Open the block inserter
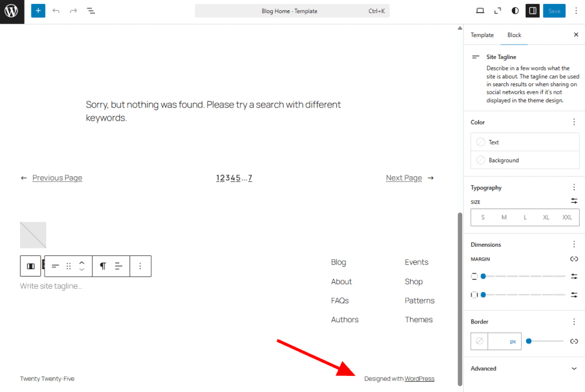Screen dimensions: 585x392 tap(38, 10)
